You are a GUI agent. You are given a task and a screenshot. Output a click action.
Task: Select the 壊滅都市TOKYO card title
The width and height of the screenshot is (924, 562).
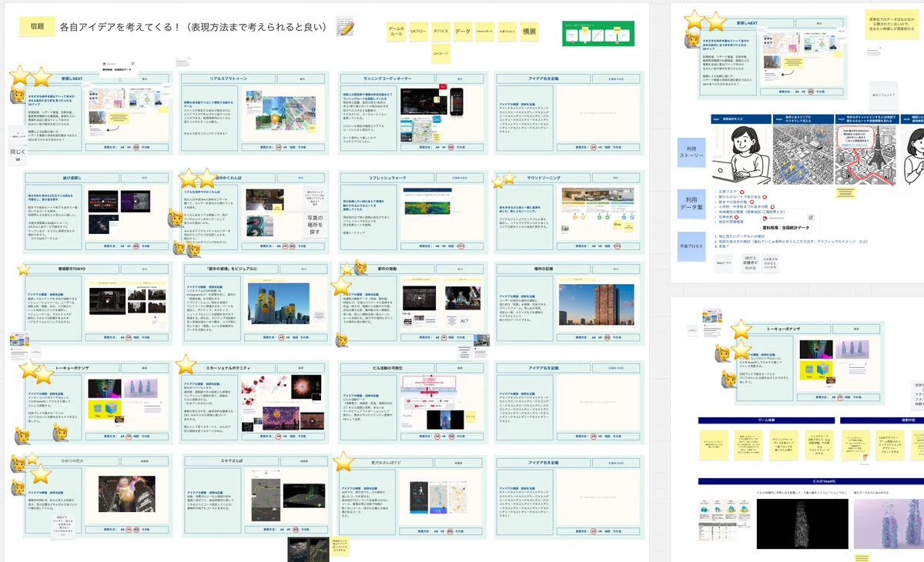click(72, 269)
